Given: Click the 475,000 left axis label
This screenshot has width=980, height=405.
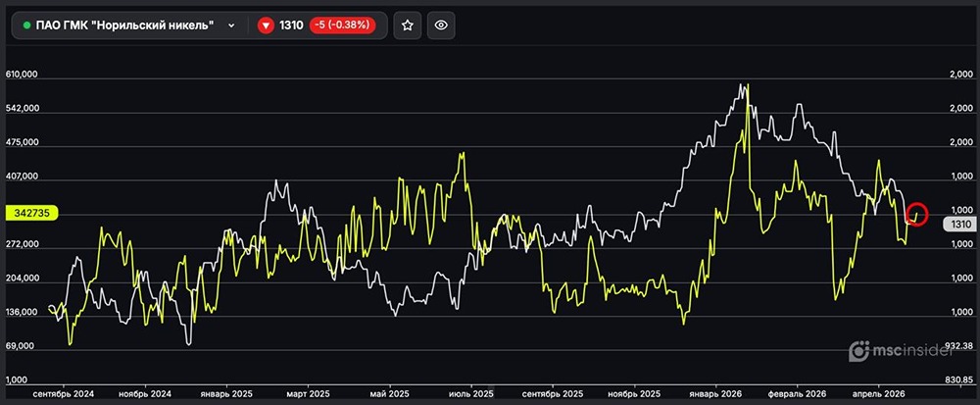Looking at the screenshot, I should coord(23,142).
